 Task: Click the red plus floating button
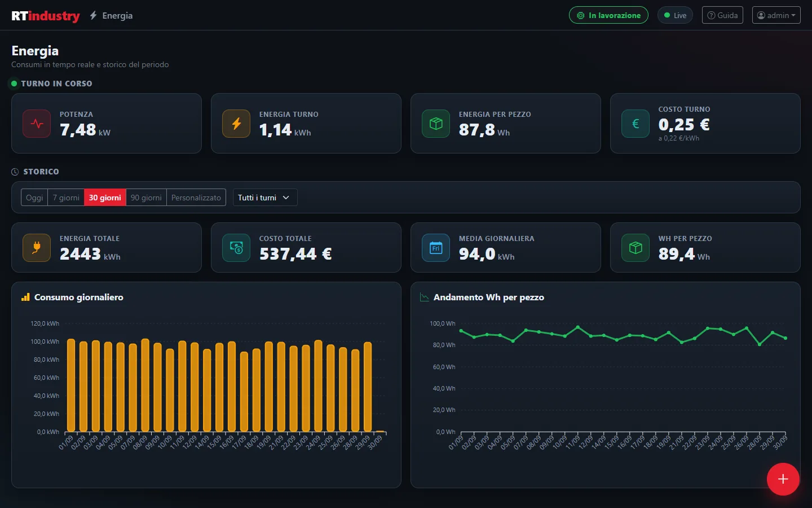pyautogui.click(x=783, y=479)
